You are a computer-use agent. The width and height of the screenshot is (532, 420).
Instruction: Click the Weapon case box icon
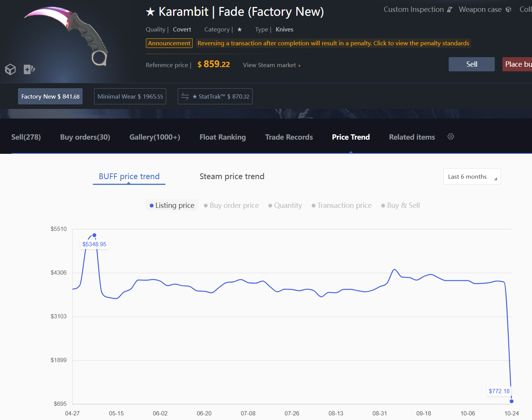[x=508, y=10]
